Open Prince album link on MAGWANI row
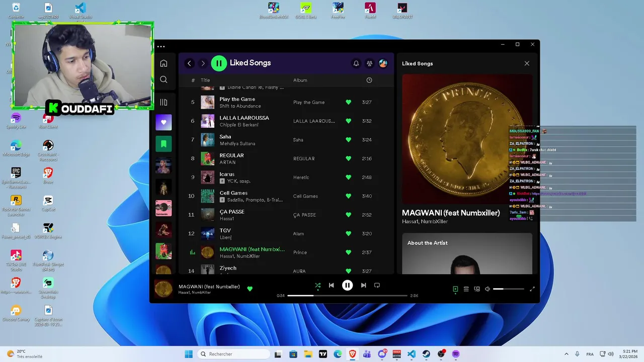Screen dimensions: 644x362 pyautogui.click(x=300, y=252)
